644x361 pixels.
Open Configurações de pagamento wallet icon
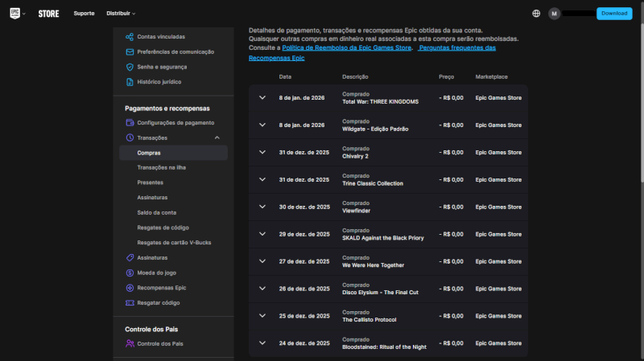click(130, 123)
